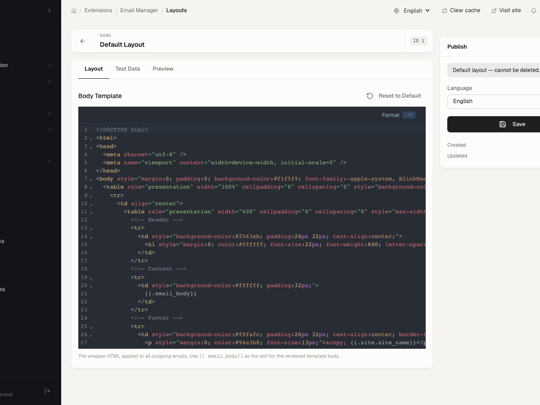Click the Footer comment on line 24

click(x=157, y=318)
